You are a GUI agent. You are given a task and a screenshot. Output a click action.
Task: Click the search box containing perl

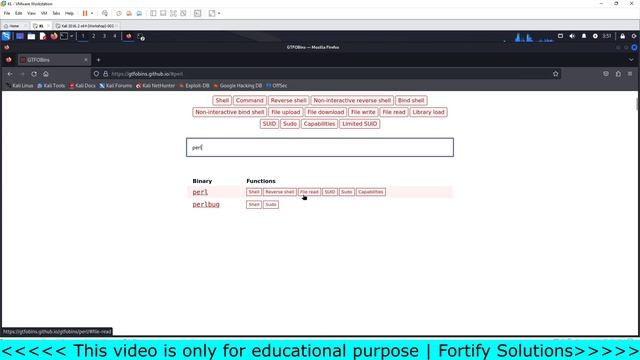pos(320,147)
